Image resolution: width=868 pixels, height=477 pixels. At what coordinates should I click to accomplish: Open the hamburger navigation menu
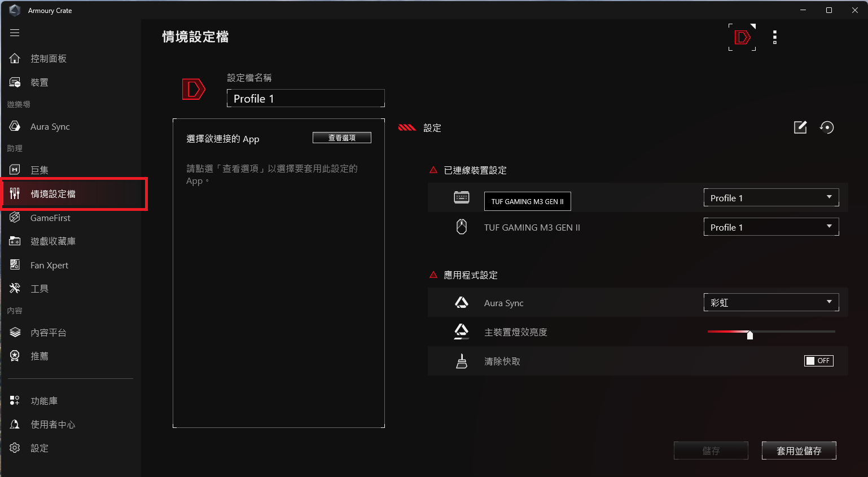point(15,33)
